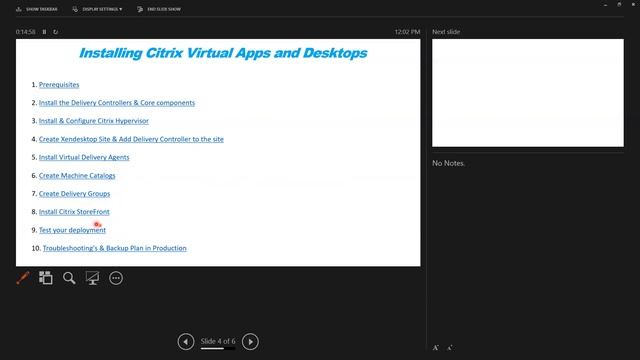Black out the slide show screen
This screenshot has width=640, height=360.
tap(92, 278)
